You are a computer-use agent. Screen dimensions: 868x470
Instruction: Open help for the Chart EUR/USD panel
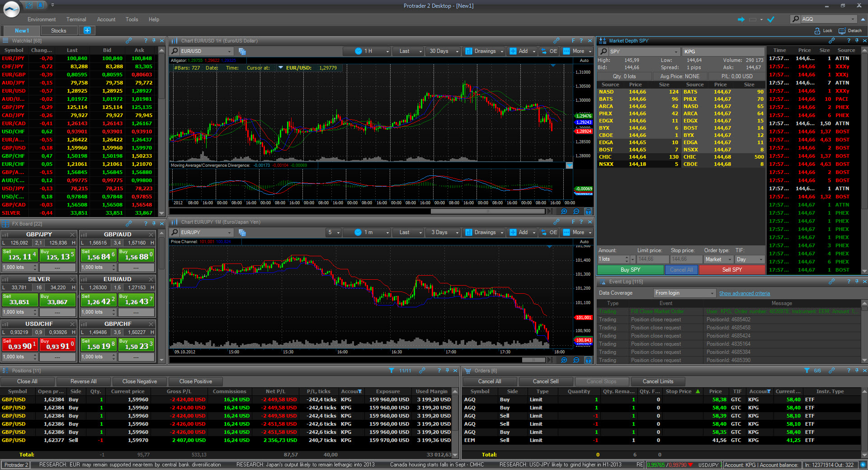click(x=581, y=41)
